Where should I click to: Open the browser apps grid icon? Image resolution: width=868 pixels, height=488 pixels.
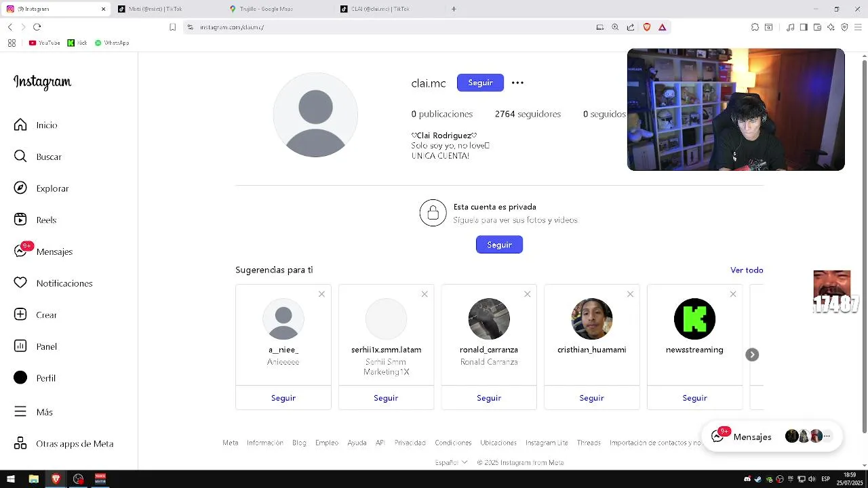(x=12, y=43)
